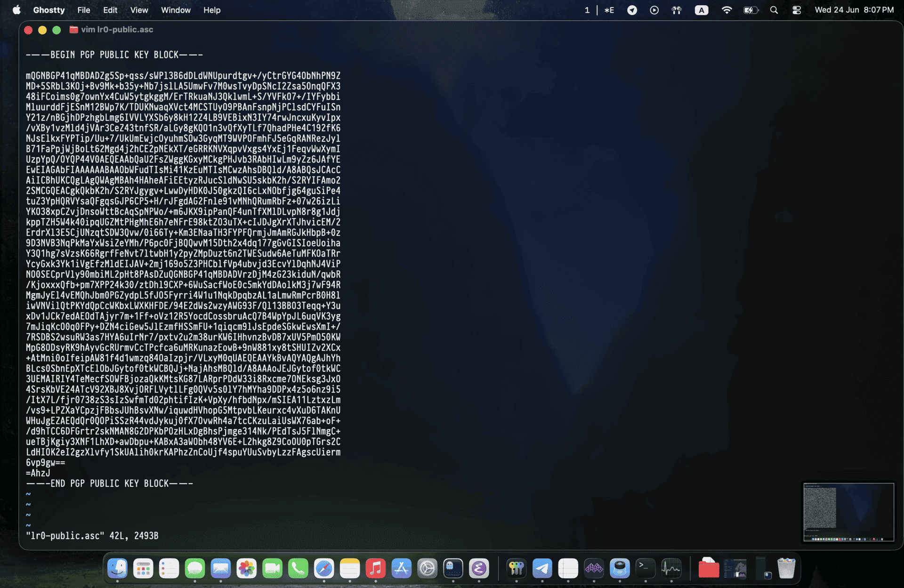Open the blank white app in dock
Image resolution: width=904 pixels, height=588 pixels.
pos(568,569)
